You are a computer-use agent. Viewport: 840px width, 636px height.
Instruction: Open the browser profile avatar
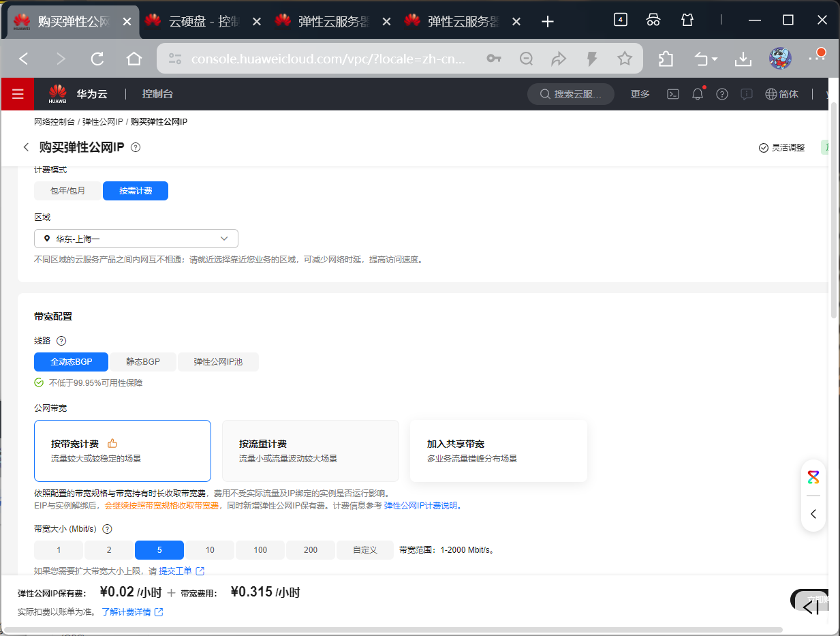pos(780,59)
